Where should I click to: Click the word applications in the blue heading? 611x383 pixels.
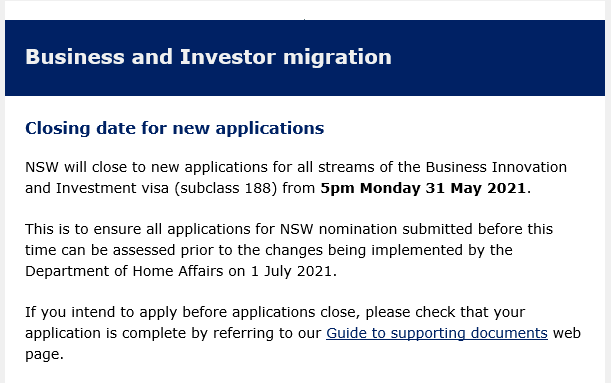(270, 129)
